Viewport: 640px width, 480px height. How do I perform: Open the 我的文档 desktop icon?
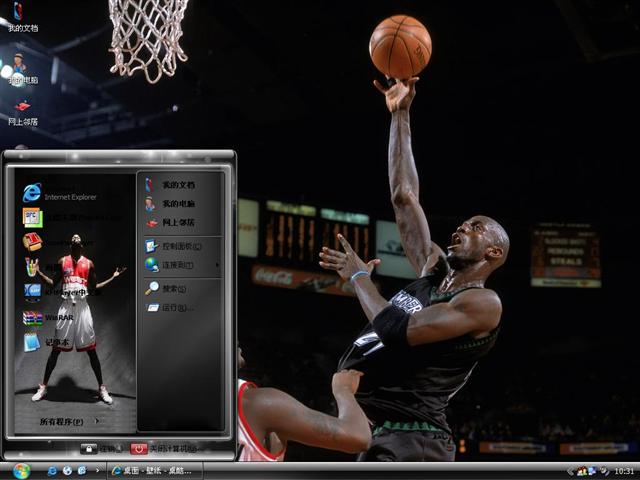click(x=21, y=17)
